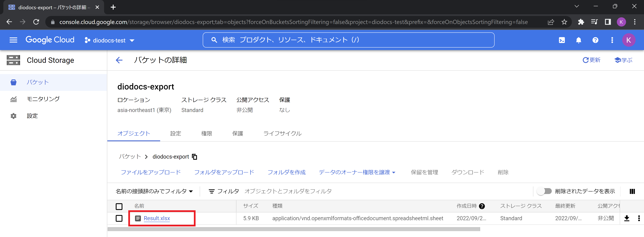Open the diodocs-test project selector
Image resolution: width=644 pixels, height=237 pixels.
coord(110,40)
